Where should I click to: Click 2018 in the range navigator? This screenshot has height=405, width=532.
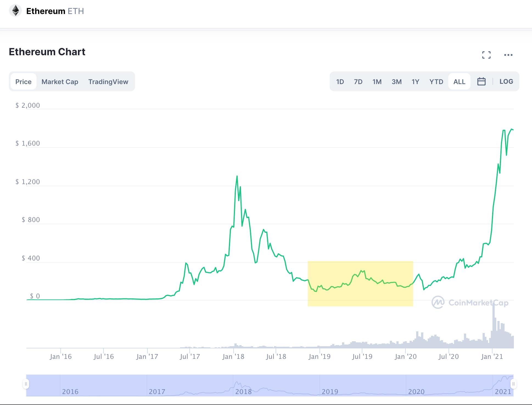pos(243,391)
